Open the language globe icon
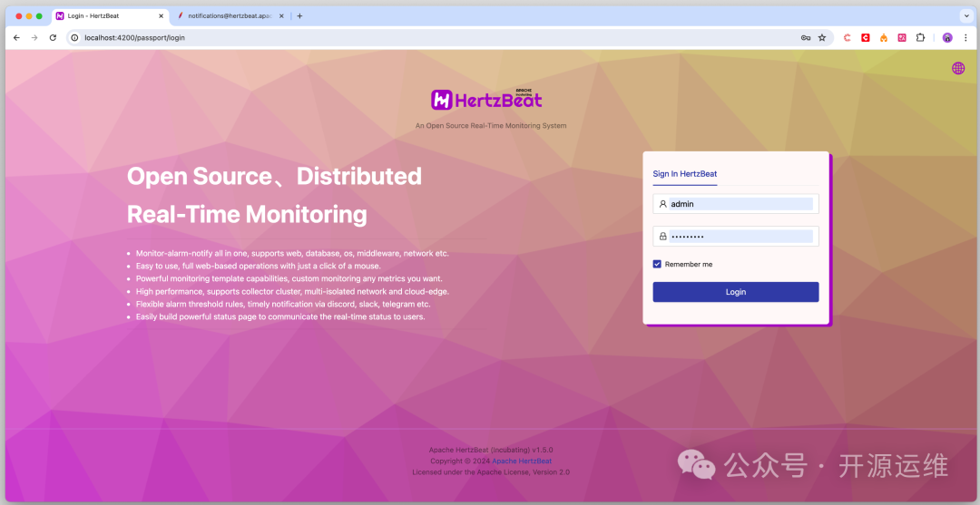 point(958,68)
